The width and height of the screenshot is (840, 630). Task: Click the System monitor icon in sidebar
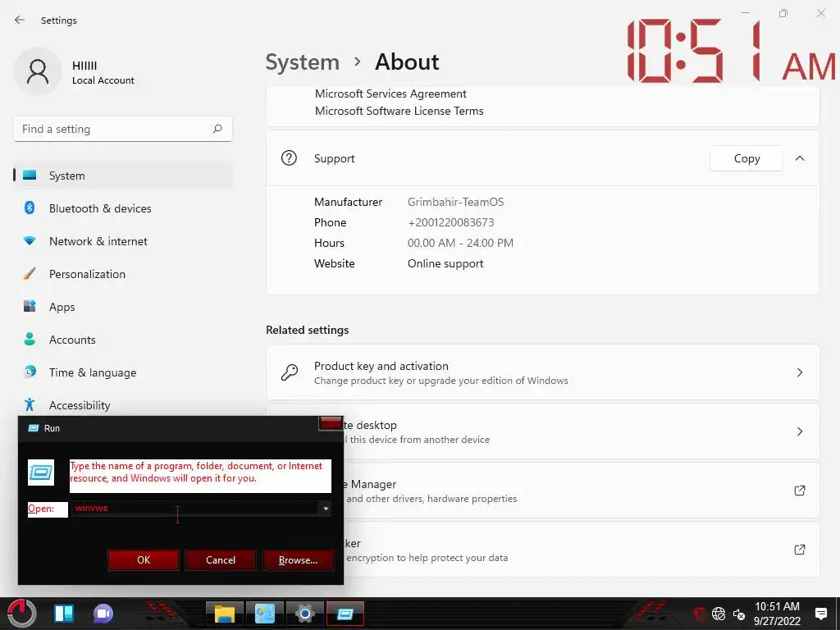click(30, 176)
